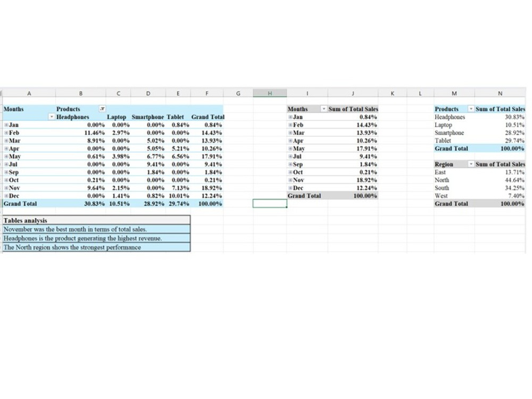Image resolution: width=532 pixels, height=399 pixels.
Task: Click the Grand Total column header in column F
Action: (x=207, y=117)
